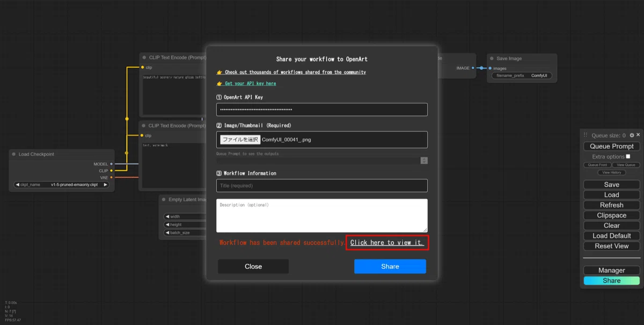The width and height of the screenshot is (644, 325).
Task: Click the Load Checkpoint node title
Action: click(36, 154)
